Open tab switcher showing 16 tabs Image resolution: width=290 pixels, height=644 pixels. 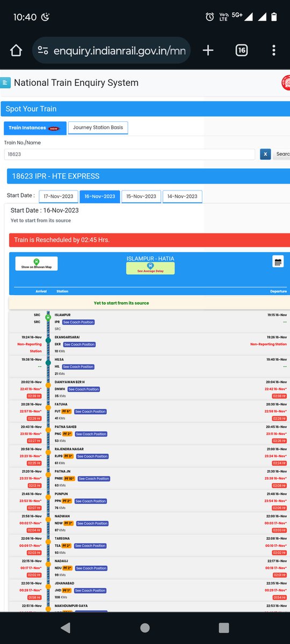click(241, 50)
